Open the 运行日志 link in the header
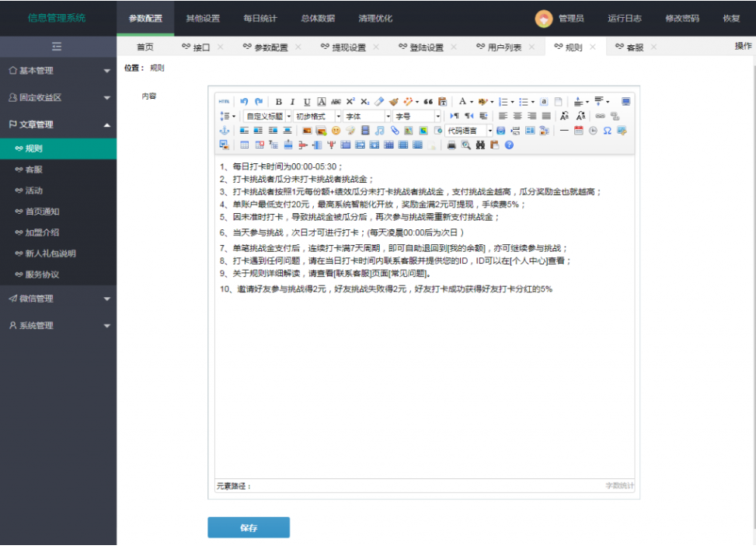The image size is (756, 549). point(624,18)
